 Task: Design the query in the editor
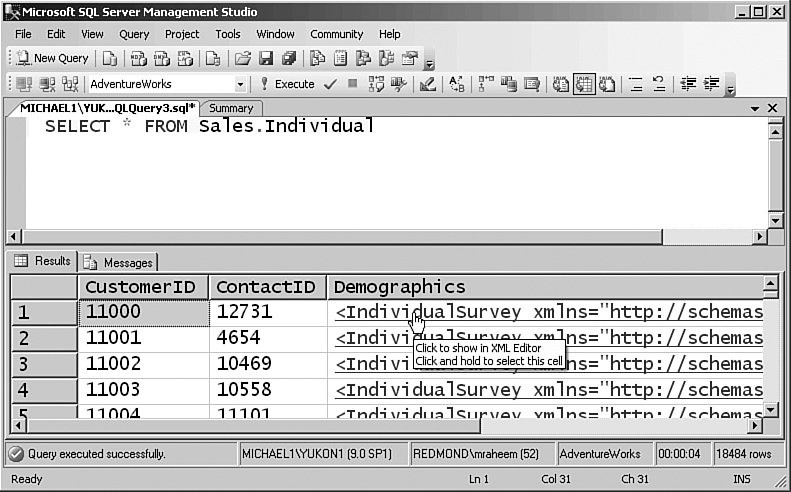pos(427,84)
